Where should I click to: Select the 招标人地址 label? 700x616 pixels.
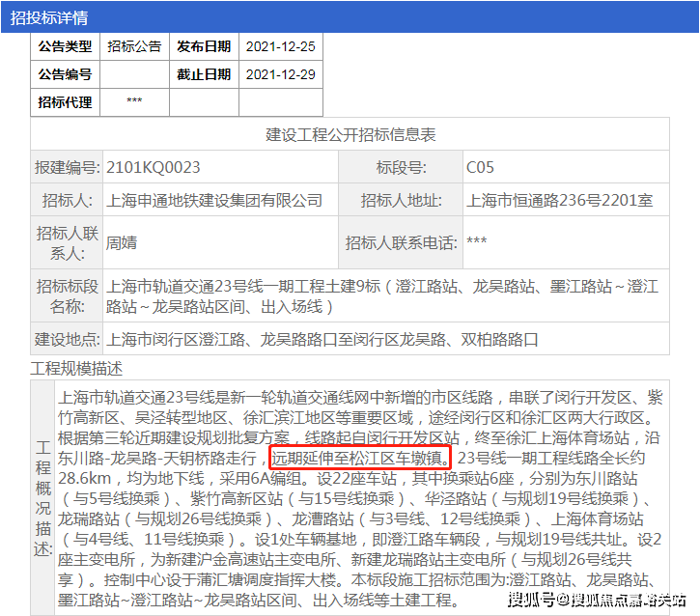[401, 201]
